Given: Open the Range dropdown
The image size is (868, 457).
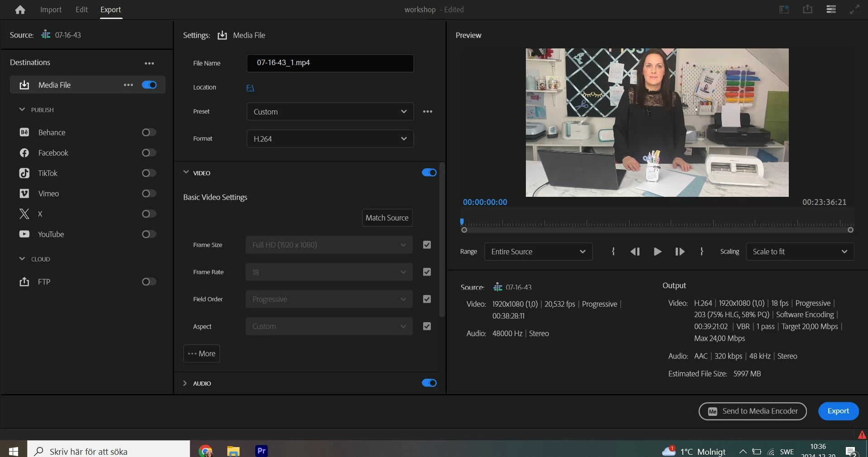Looking at the screenshot, I should tap(538, 252).
